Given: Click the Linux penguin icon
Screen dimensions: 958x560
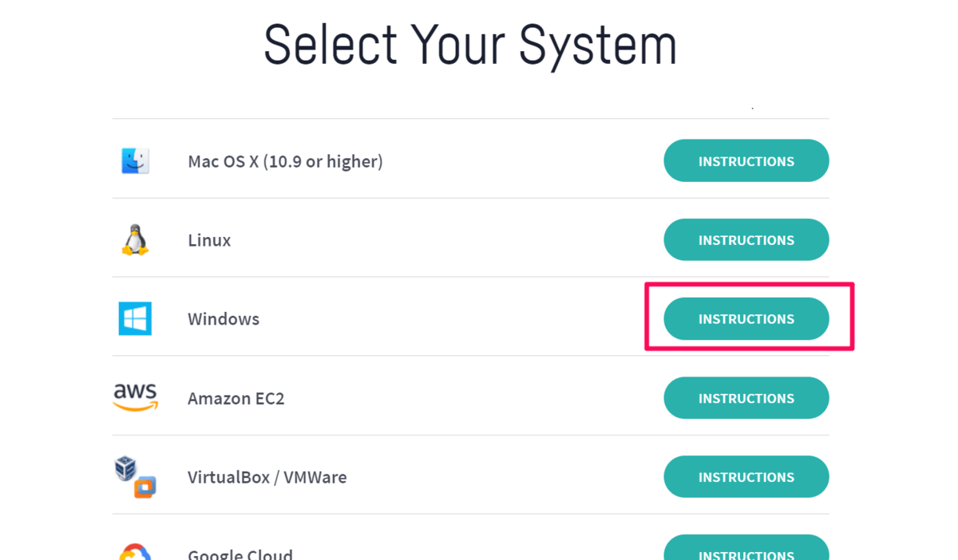Looking at the screenshot, I should click(135, 239).
